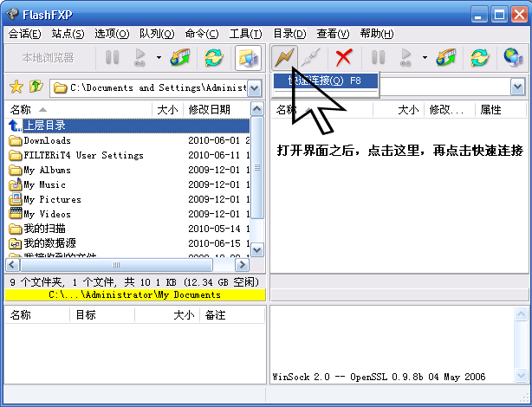
Task: Click the local list horizontal scroll-right arrow
Action: pos(243,265)
